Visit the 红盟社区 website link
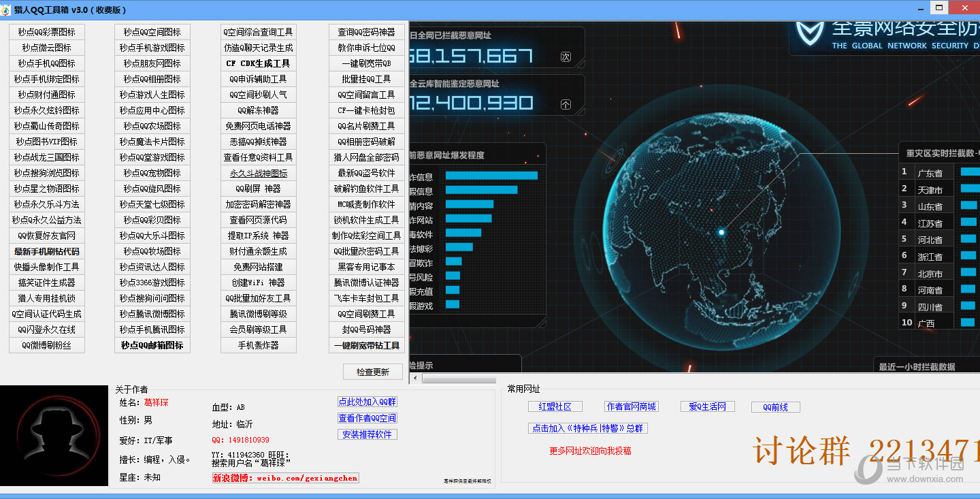Viewport: 980px width, 499px height. coord(555,406)
